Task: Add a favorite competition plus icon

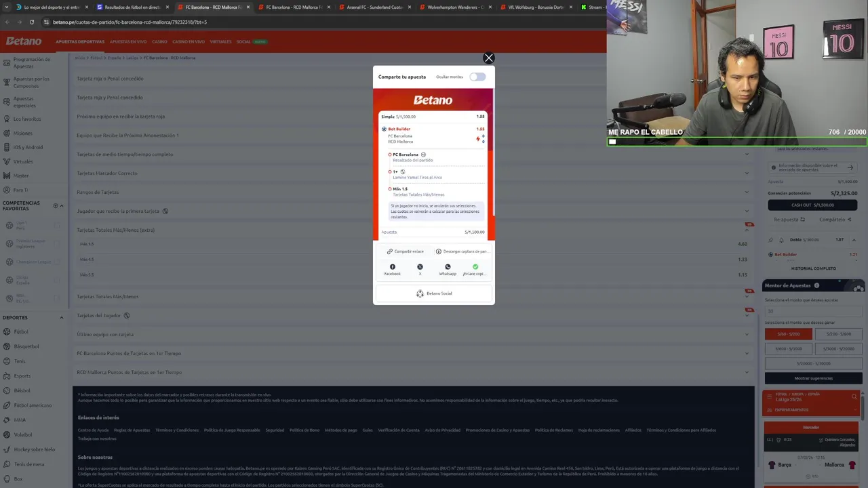Action: tap(56, 205)
